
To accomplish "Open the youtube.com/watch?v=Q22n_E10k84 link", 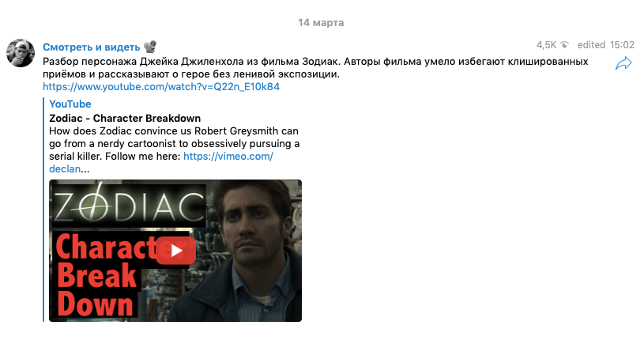I will (x=161, y=87).
